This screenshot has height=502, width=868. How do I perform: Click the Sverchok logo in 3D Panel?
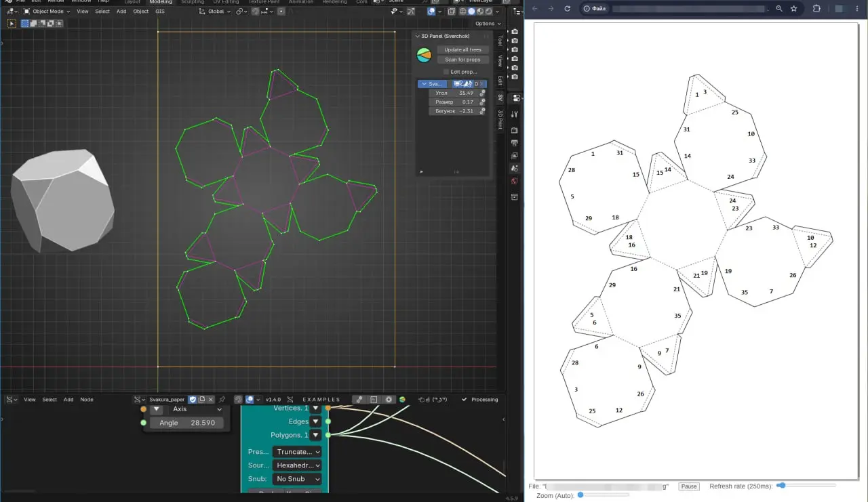(x=423, y=55)
